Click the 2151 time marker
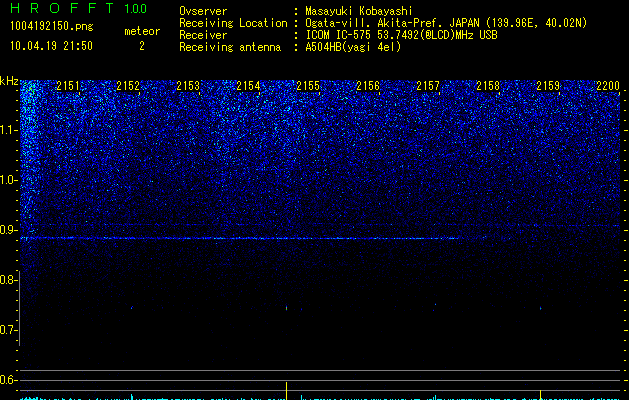This screenshot has width=629, height=400. click(x=68, y=86)
